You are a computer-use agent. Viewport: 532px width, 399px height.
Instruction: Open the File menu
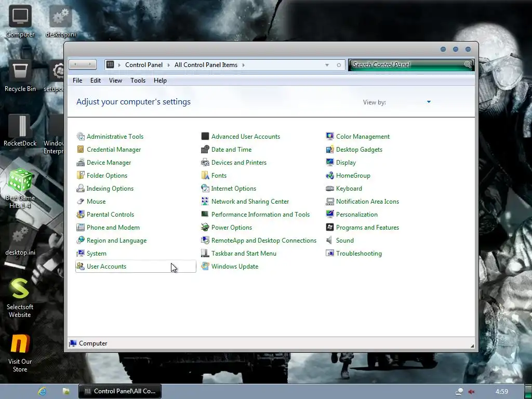click(77, 81)
